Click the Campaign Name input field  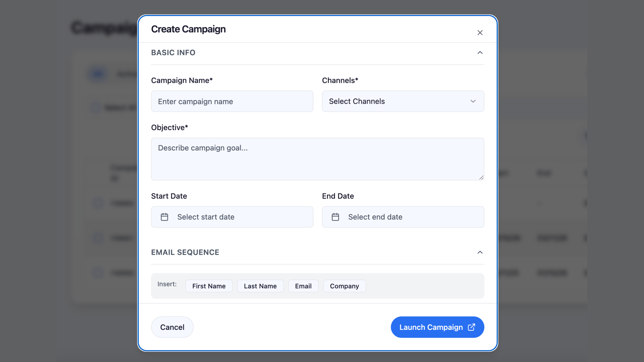tap(232, 101)
